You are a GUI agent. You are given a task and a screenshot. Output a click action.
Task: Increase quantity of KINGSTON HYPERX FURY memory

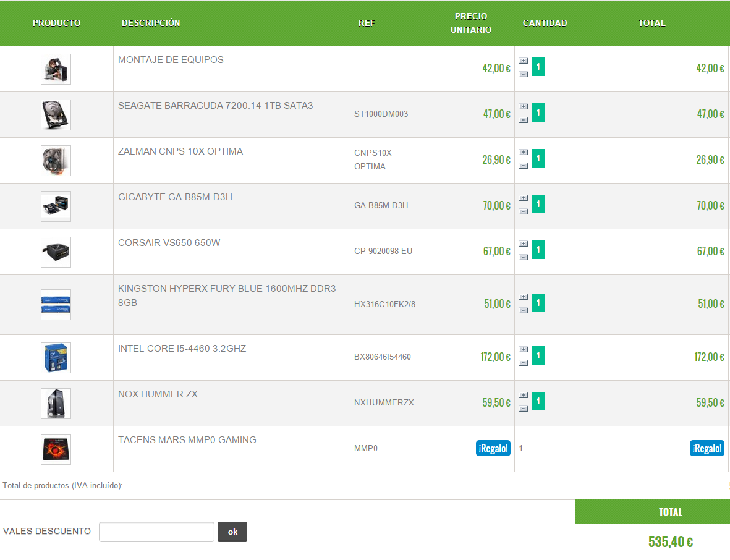pos(524,297)
